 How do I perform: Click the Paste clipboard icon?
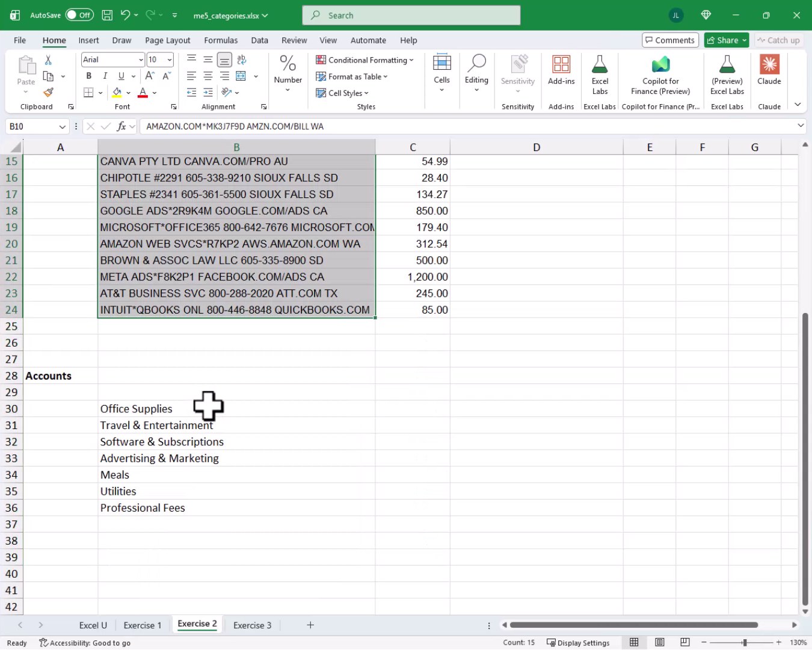click(x=26, y=64)
